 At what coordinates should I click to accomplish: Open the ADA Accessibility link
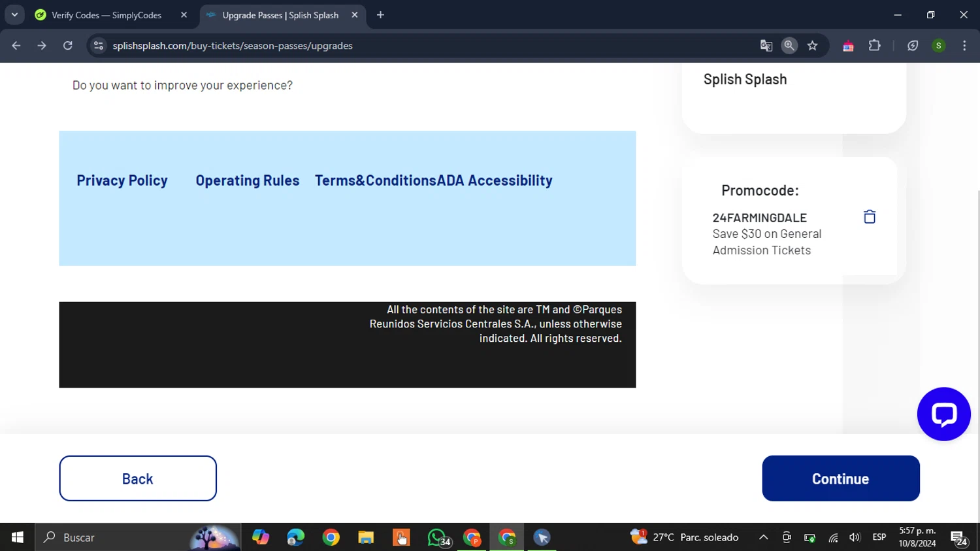point(495,180)
